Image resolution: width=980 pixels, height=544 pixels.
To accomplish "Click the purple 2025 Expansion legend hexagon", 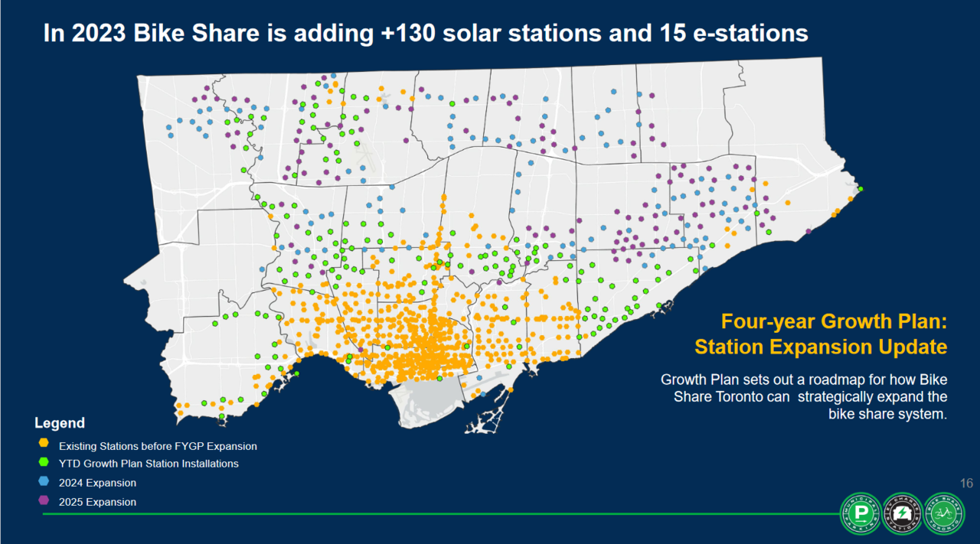I will (x=44, y=501).
